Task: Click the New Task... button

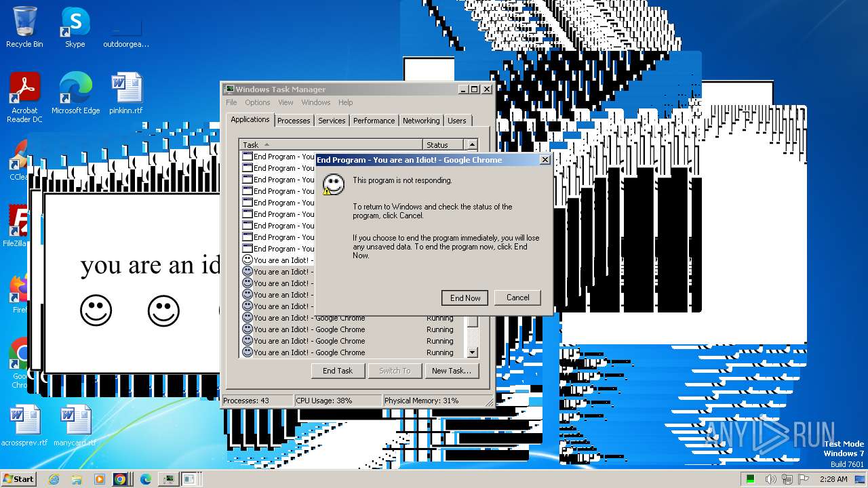Action: point(452,371)
